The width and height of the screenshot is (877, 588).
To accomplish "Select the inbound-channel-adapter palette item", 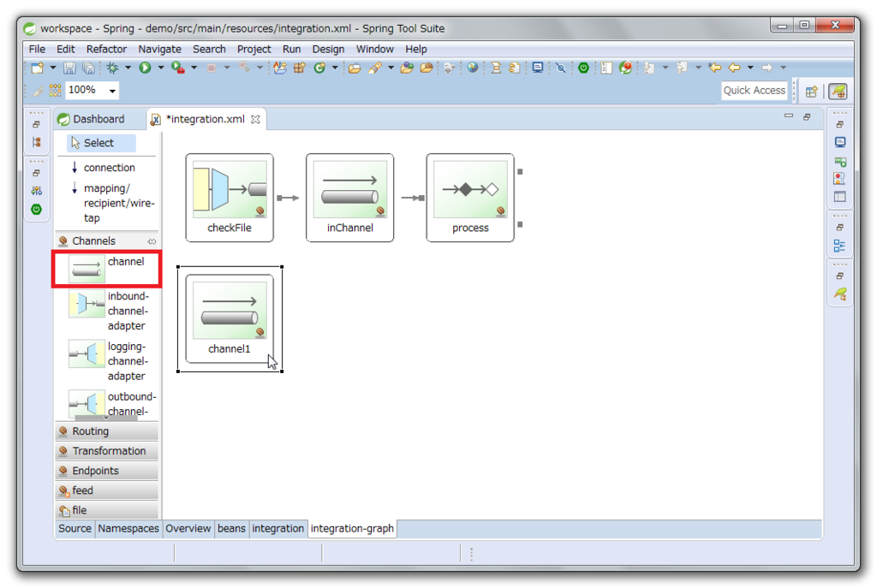I will [108, 311].
